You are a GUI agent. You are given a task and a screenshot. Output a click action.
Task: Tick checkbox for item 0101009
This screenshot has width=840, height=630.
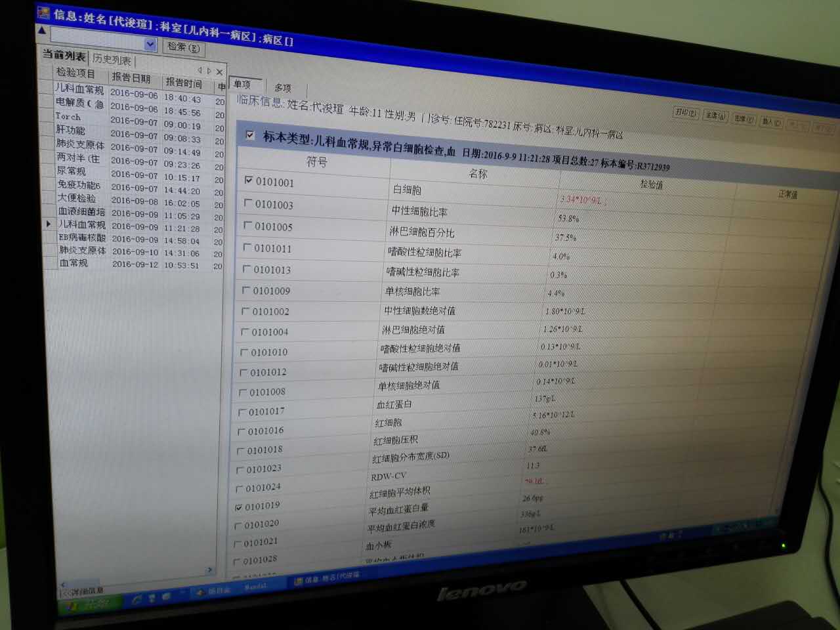(x=245, y=289)
